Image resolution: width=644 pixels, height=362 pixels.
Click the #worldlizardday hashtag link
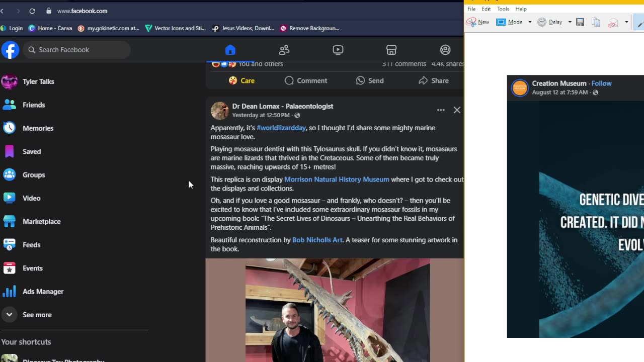click(281, 128)
